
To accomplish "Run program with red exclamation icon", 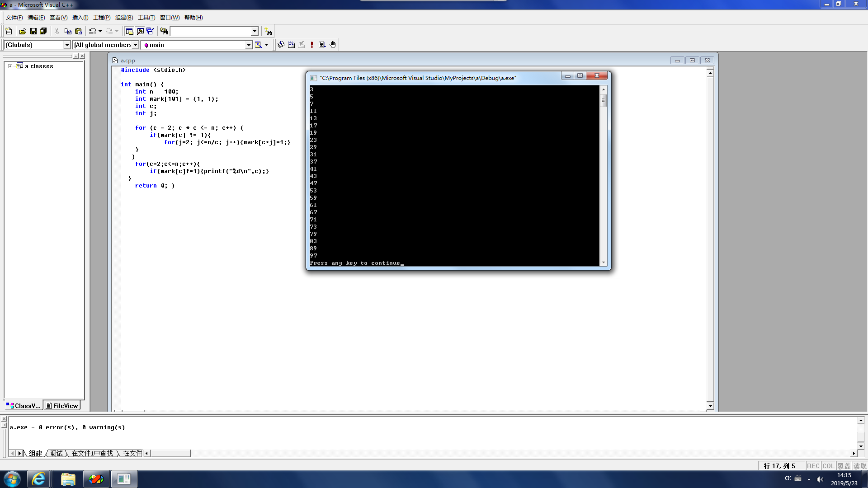I will [x=312, y=45].
